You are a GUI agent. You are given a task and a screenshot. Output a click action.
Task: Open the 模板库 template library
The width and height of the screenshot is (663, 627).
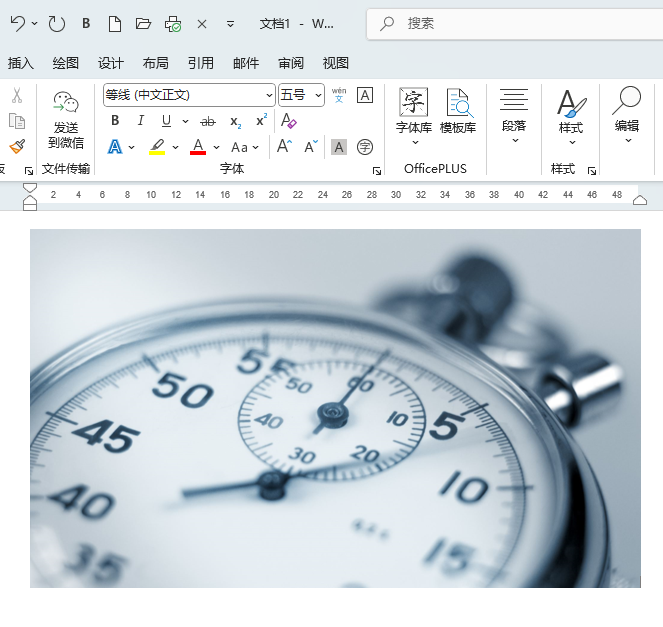[x=458, y=110]
